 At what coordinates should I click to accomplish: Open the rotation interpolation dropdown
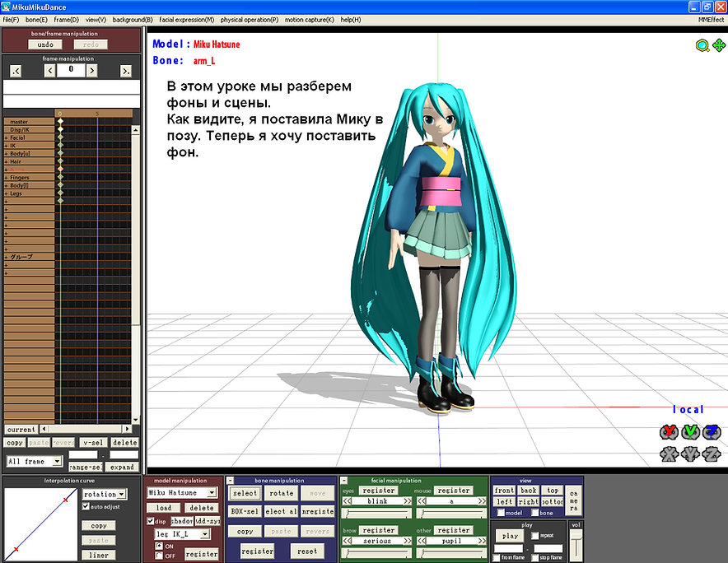[x=122, y=495]
